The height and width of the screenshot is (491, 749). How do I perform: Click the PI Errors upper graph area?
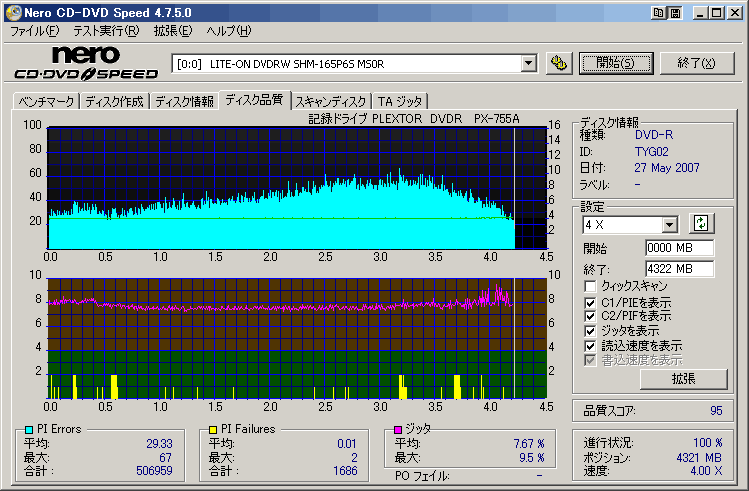click(x=297, y=188)
